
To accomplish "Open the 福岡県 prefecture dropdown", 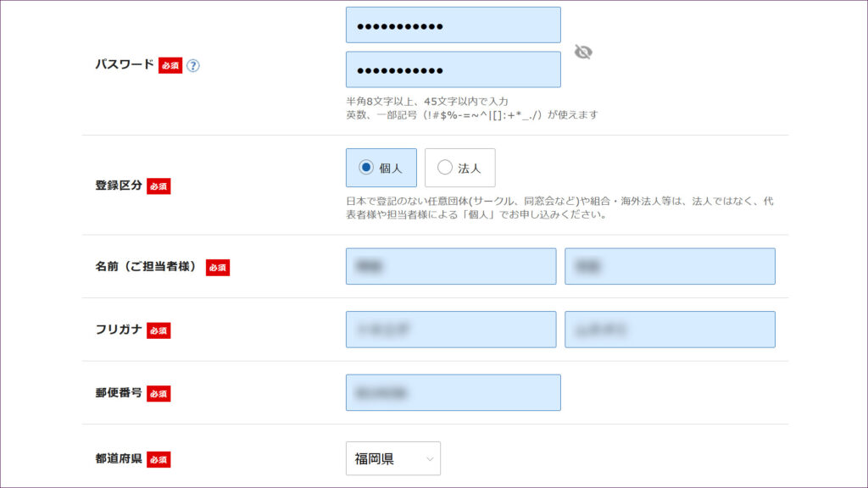I will [x=392, y=459].
